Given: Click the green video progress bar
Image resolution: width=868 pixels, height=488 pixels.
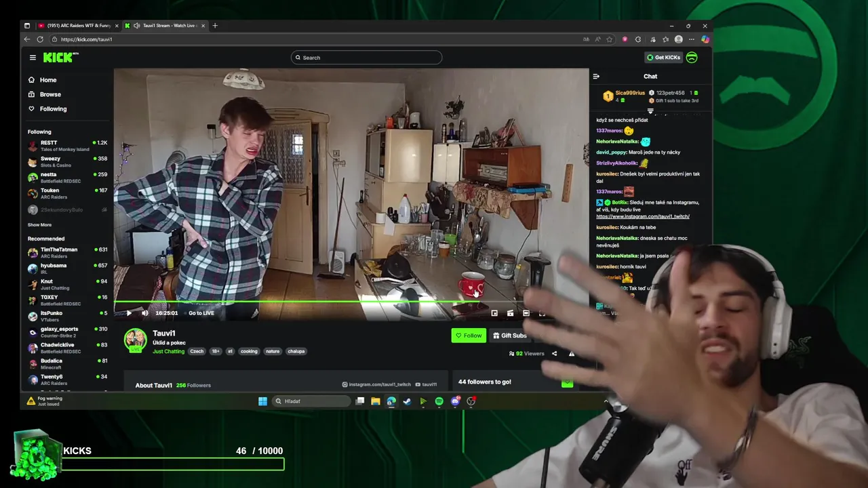Looking at the screenshot, I should [298, 302].
